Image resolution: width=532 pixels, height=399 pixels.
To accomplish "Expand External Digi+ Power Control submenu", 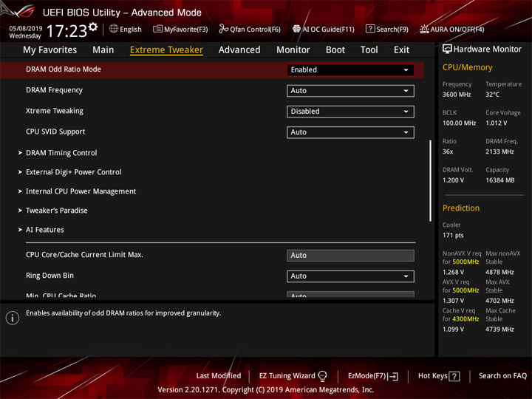I will click(x=74, y=172).
